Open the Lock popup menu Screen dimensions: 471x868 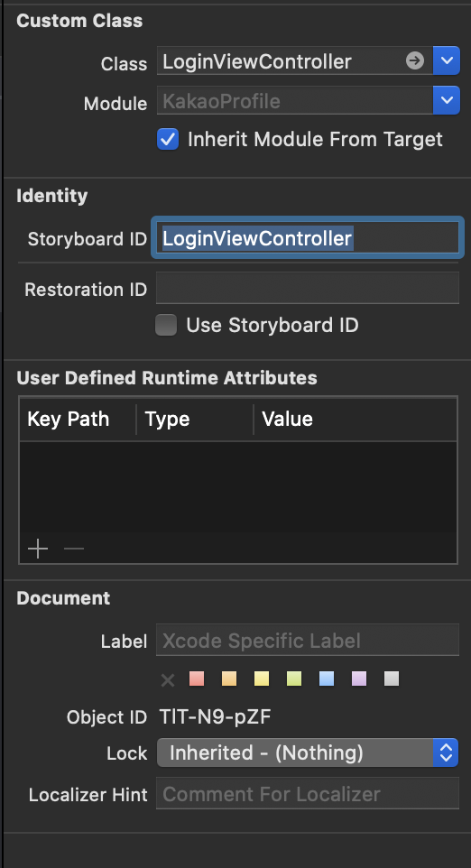tap(309, 753)
